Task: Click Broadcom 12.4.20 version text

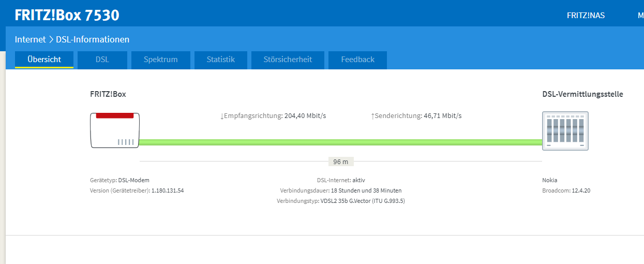Action: [566, 190]
